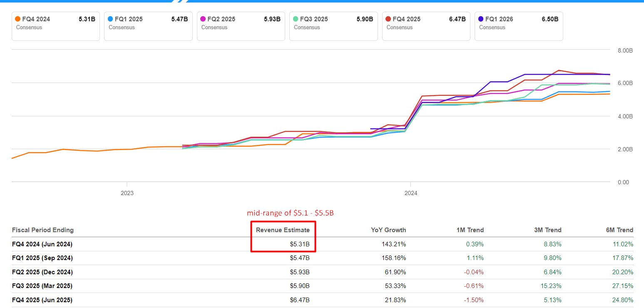Screen dimensions: 644x308
Task: Click the $5.47B revenue estimate cell
Action: 300,258
